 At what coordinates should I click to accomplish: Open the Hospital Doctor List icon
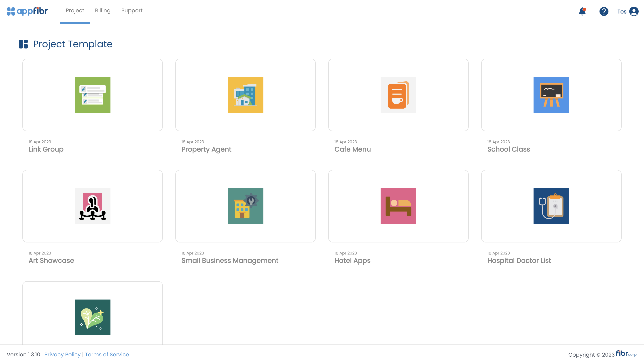click(551, 206)
